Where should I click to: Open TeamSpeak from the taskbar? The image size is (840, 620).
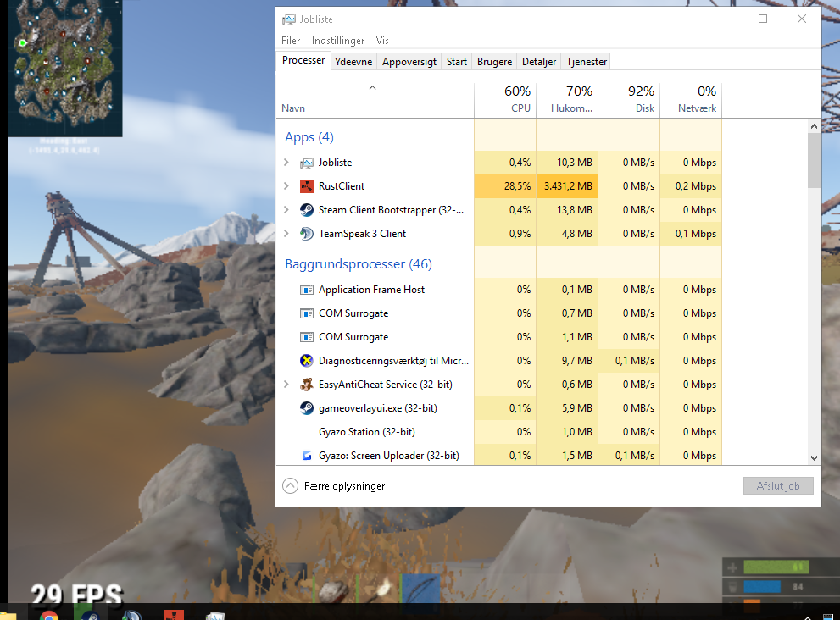(x=131, y=615)
